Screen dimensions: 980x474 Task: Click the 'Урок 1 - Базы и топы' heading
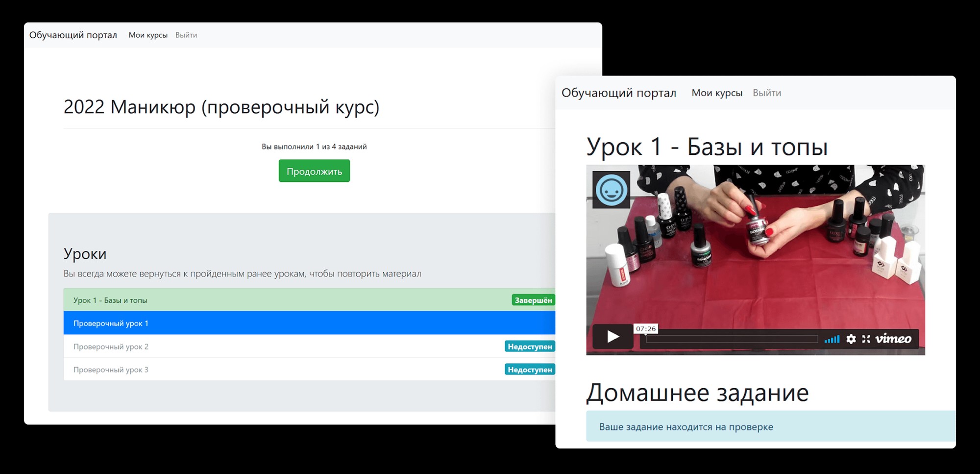(707, 147)
